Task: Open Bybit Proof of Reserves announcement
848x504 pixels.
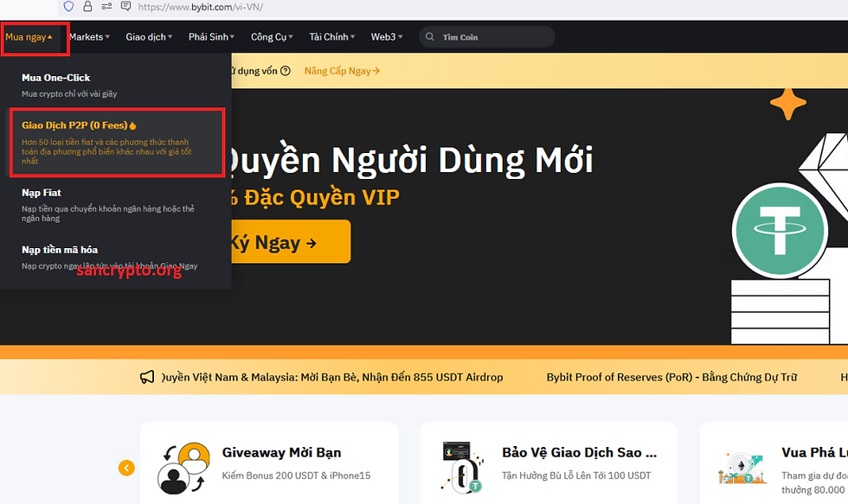Action: pos(671,377)
